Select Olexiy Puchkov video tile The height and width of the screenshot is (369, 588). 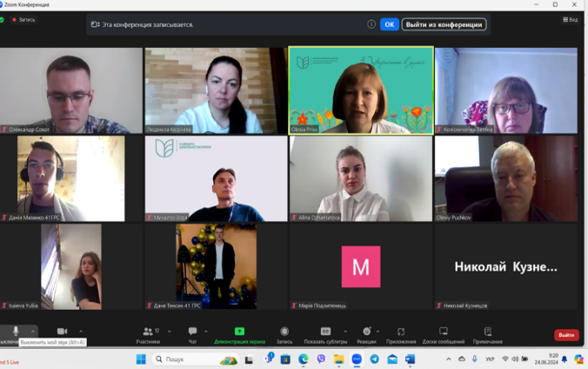tap(506, 178)
